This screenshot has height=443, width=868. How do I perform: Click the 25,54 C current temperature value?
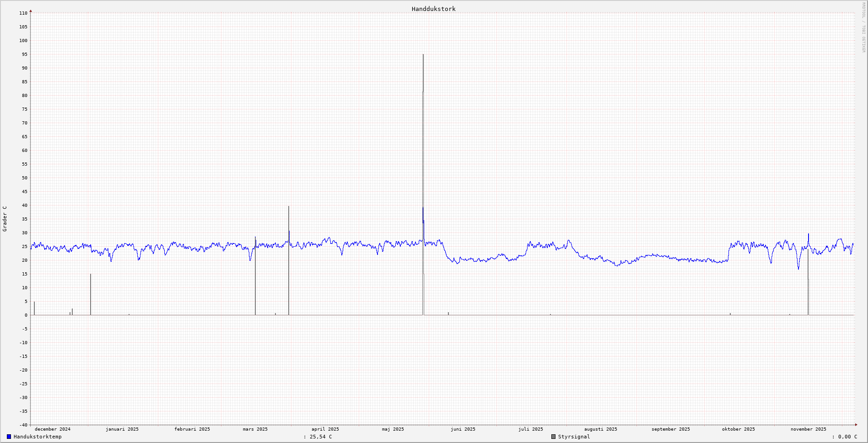click(x=320, y=437)
